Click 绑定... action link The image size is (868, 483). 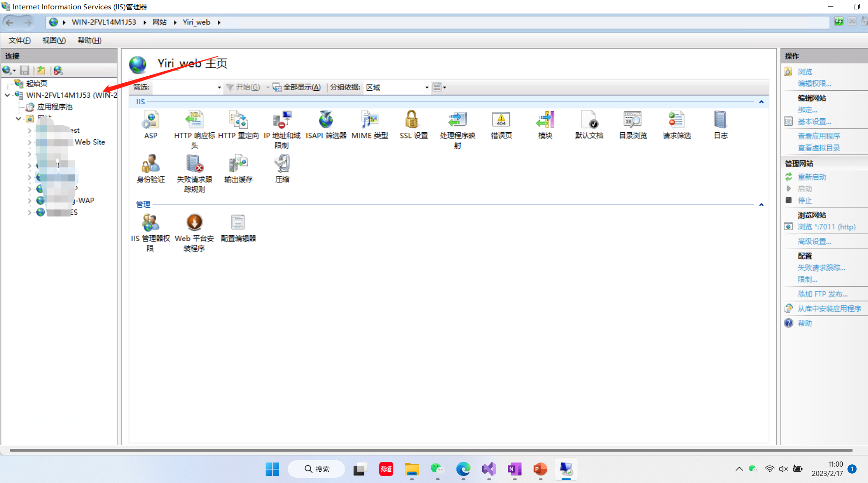point(807,110)
